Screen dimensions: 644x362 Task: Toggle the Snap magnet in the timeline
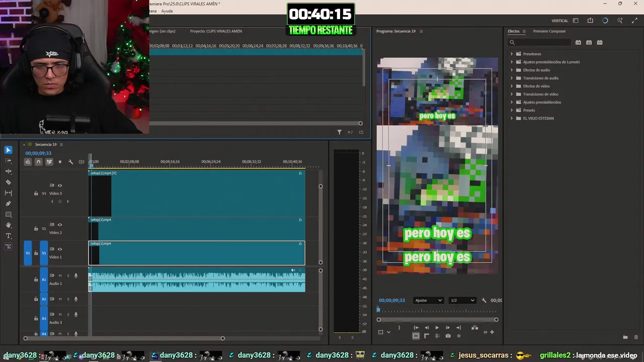pos(38,162)
